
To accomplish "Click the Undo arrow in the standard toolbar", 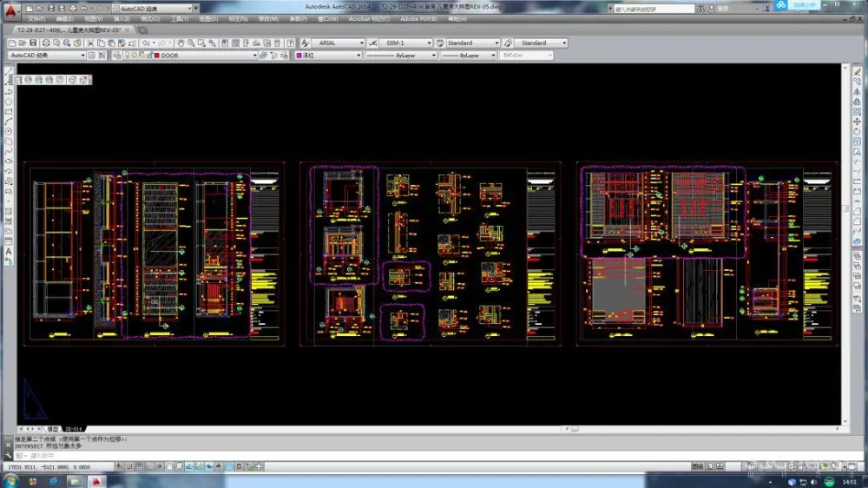I will tap(146, 43).
